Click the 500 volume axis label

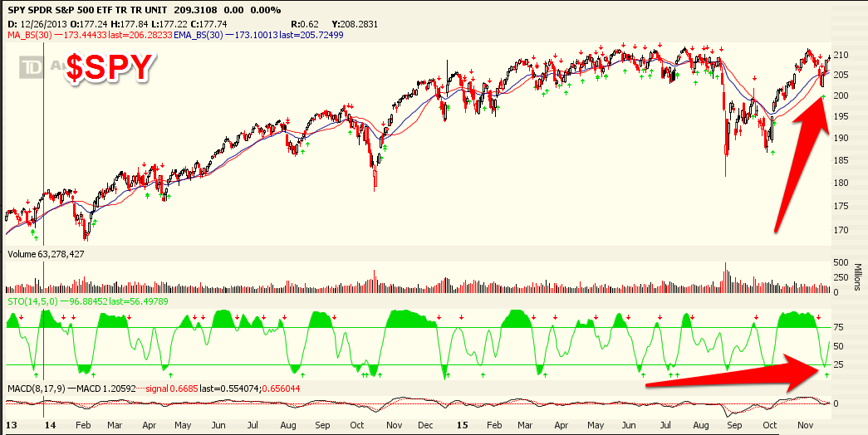click(841, 262)
